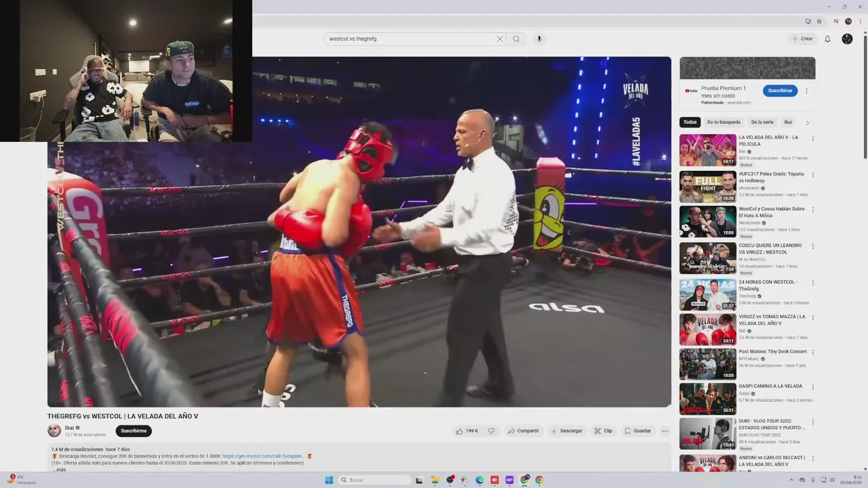This screenshot has height=488, width=868.
Task: Expand video description with ...más
Action: [59, 470]
